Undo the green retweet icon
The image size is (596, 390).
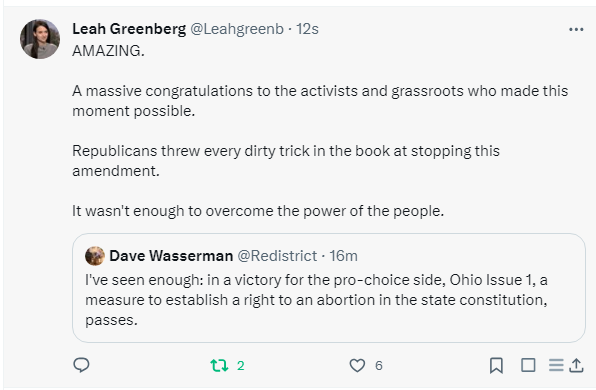point(219,365)
